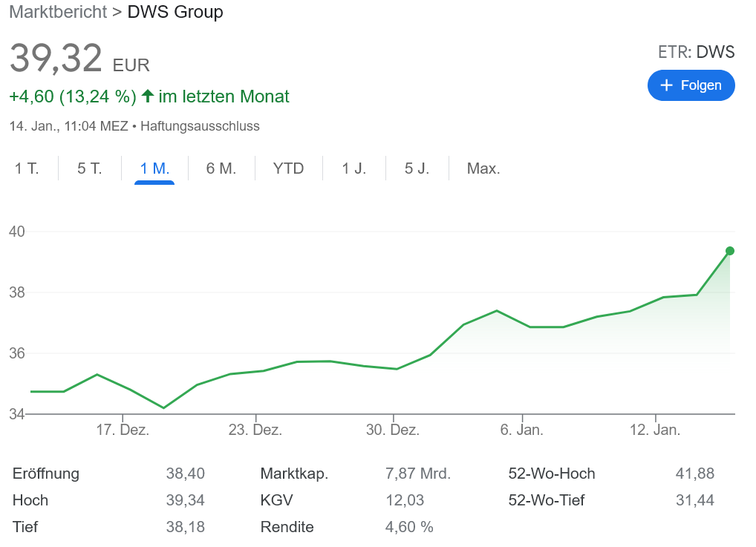Click the Hoch value 39,34
The width and height of the screenshot is (756, 547).
[185, 500]
